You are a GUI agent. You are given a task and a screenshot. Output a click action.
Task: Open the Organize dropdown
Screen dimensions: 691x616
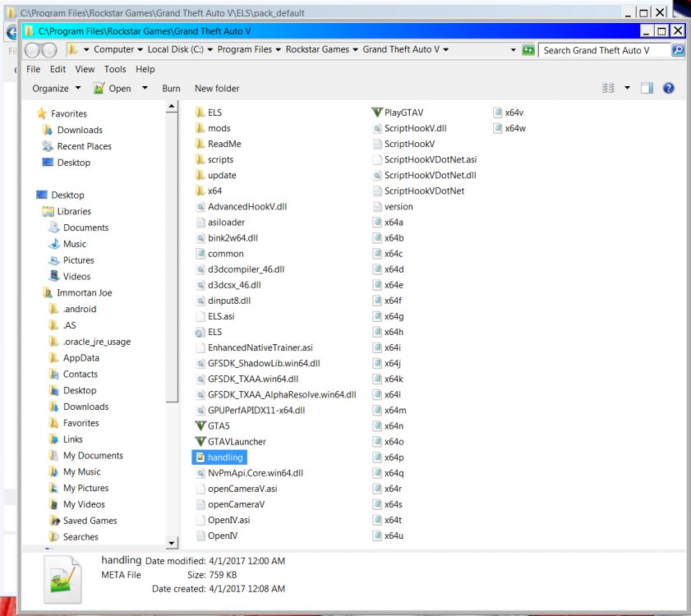(x=57, y=88)
